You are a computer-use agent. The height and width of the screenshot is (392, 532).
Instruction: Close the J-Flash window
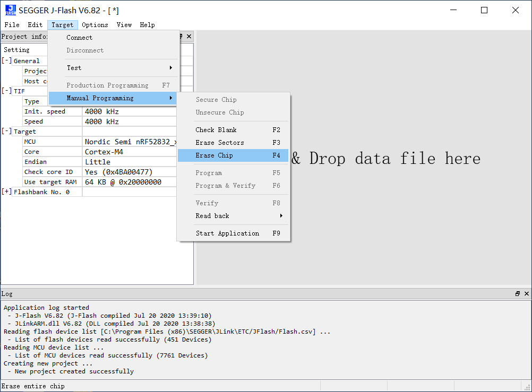click(x=516, y=10)
